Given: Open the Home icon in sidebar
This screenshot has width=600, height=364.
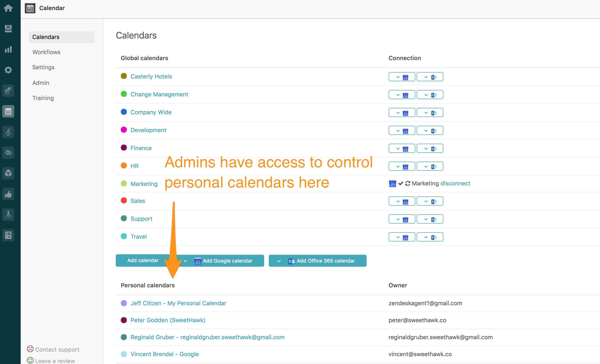Looking at the screenshot, I should tap(8, 8).
